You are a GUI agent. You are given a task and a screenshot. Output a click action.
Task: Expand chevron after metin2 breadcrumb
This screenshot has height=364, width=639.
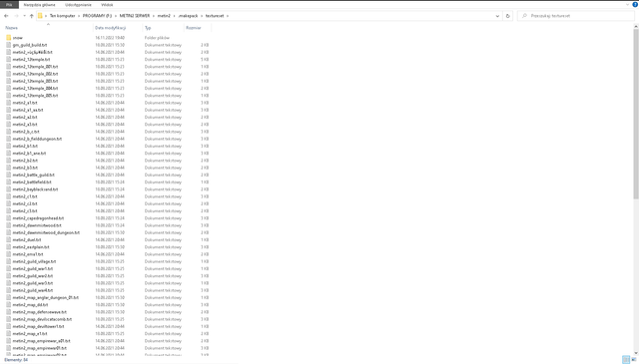coord(175,16)
